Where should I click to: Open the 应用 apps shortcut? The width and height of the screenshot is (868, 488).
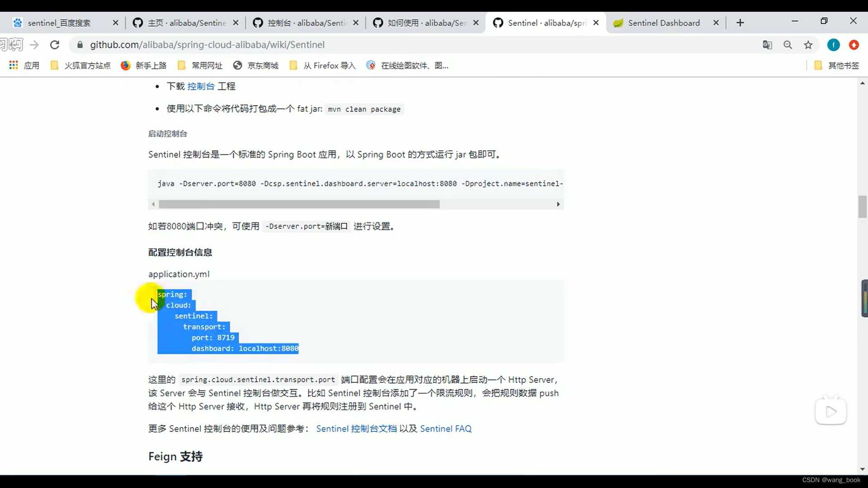(x=24, y=66)
